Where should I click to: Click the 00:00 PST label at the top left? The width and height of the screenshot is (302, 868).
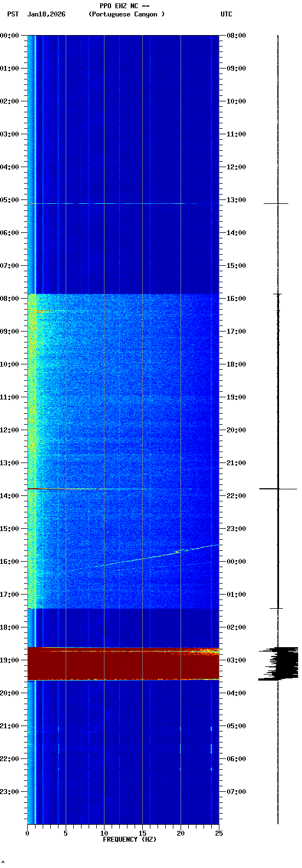click(9, 36)
